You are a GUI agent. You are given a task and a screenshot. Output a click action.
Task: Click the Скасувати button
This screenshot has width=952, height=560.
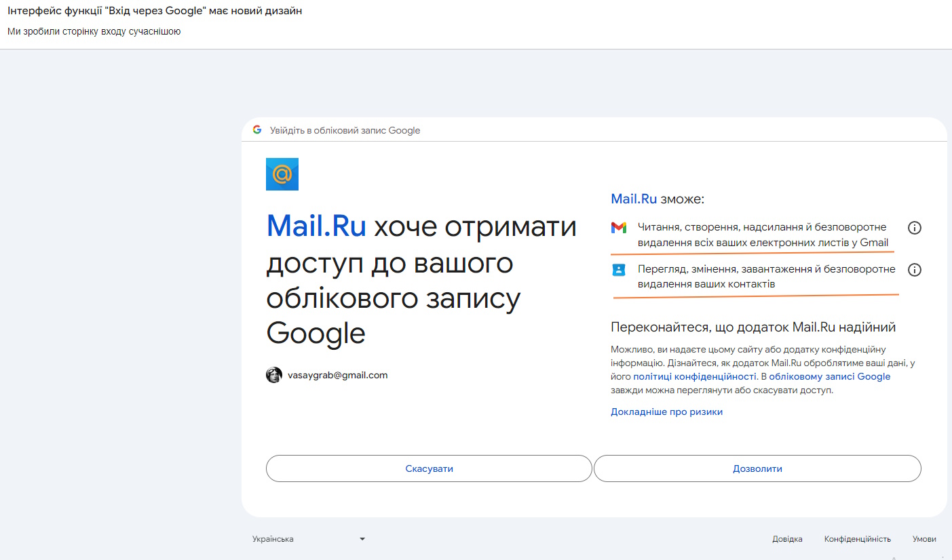[x=429, y=468]
